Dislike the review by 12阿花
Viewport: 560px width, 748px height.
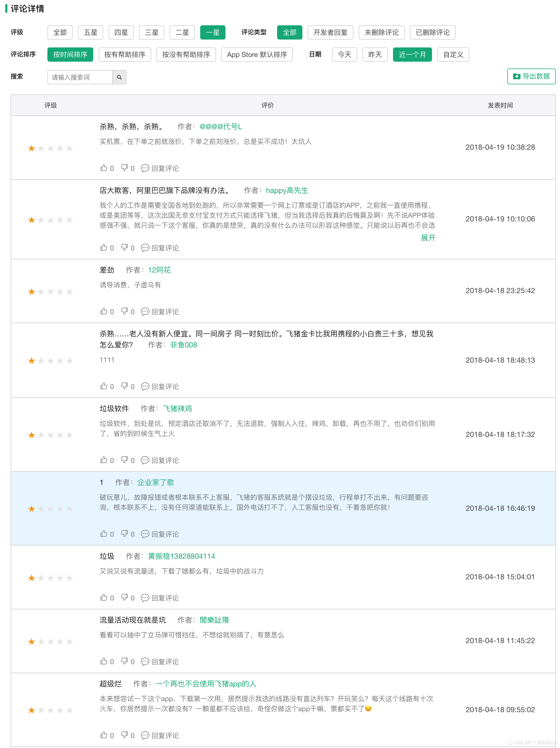point(124,312)
